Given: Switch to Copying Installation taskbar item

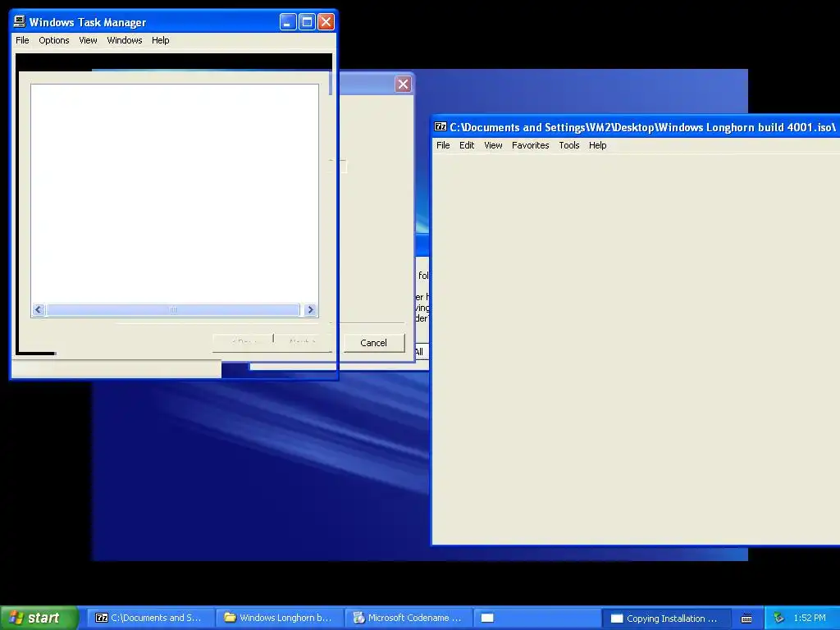Looking at the screenshot, I should click(x=666, y=619).
